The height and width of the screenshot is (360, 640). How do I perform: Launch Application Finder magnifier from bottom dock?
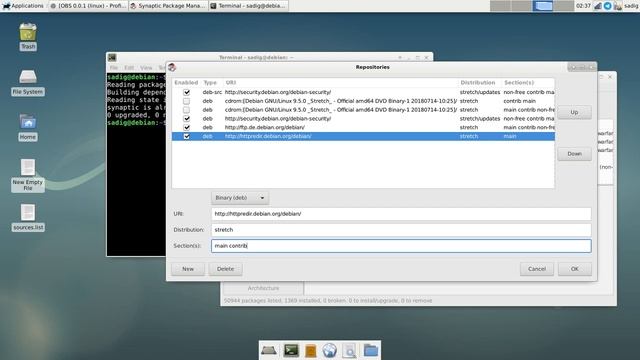click(349, 350)
